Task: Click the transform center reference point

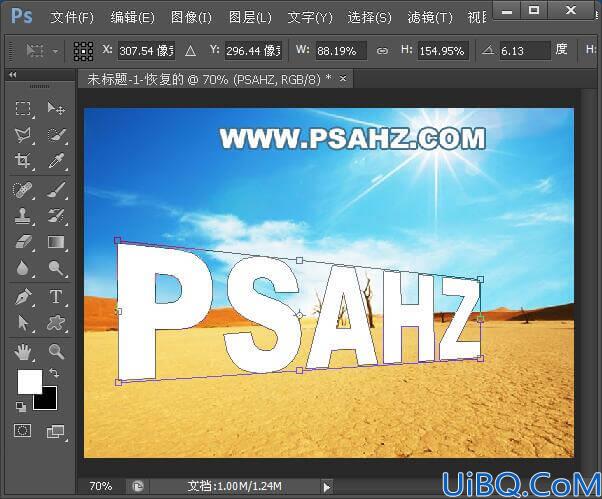Action: click(x=299, y=315)
